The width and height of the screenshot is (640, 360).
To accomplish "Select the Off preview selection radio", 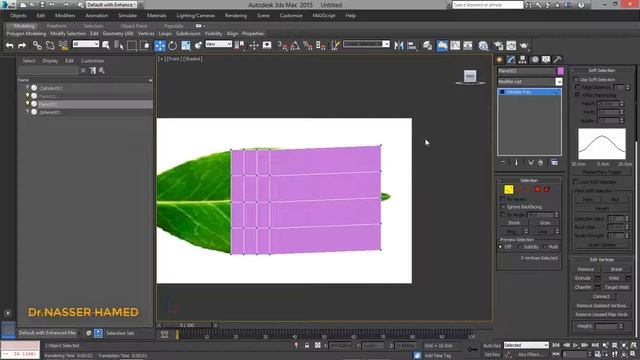I will pos(500,247).
